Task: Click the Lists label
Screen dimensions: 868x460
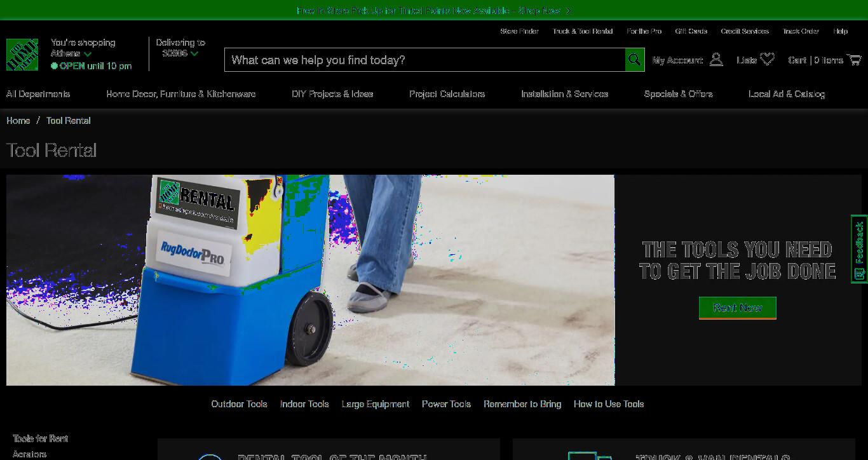Action: click(747, 60)
